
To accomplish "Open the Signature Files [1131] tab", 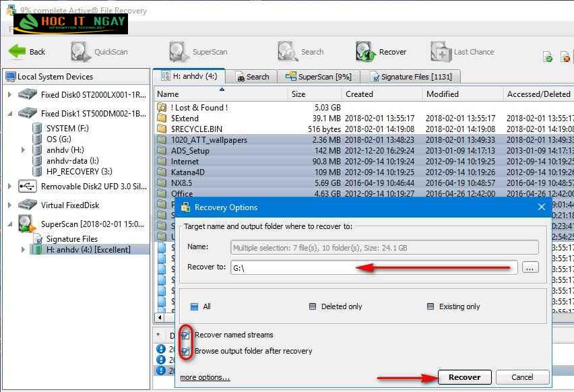I will (x=410, y=77).
